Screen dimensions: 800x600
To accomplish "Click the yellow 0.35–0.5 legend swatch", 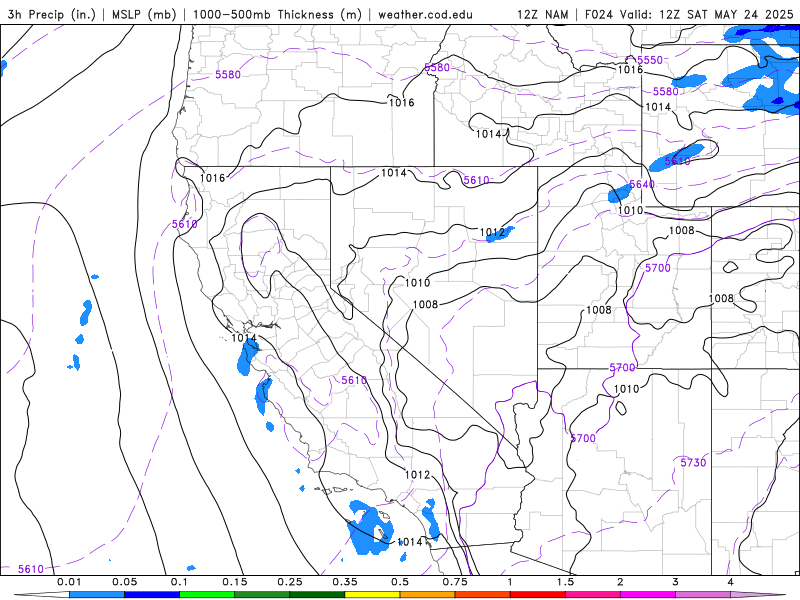I will [x=372, y=595].
